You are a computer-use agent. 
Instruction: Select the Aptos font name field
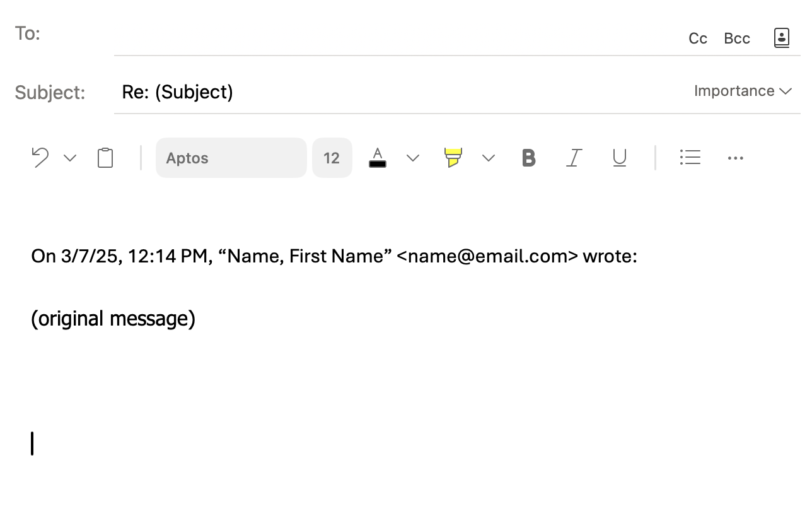231,158
